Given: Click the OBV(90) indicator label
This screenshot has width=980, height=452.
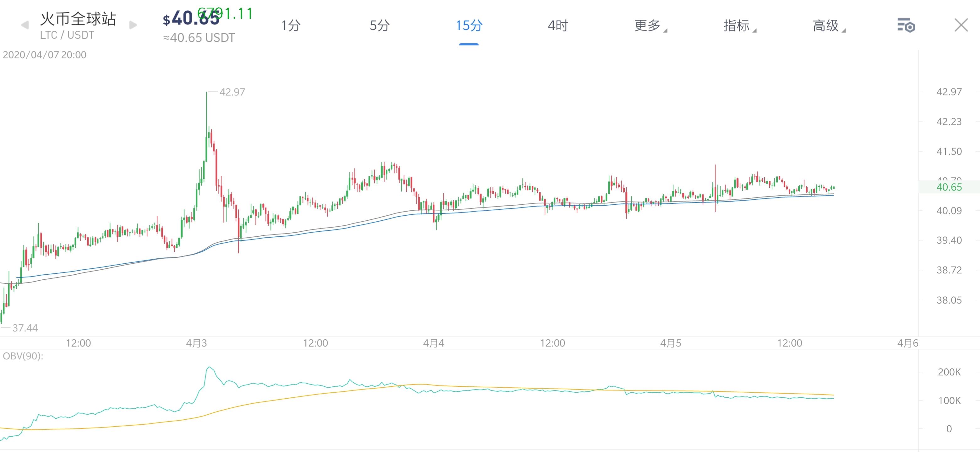Looking at the screenshot, I should pos(23,356).
